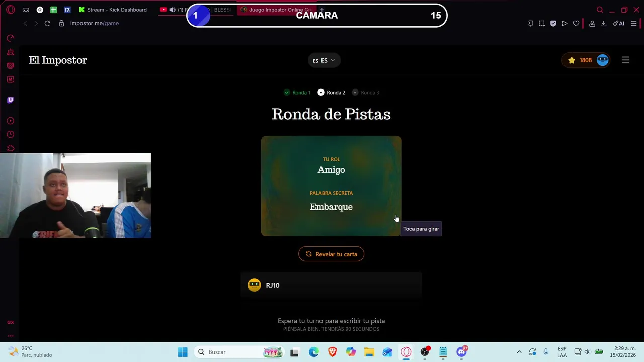Mute the YouTube tab speaker icon
The height and width of the screenshot is (362, 644).
point(172,10)
